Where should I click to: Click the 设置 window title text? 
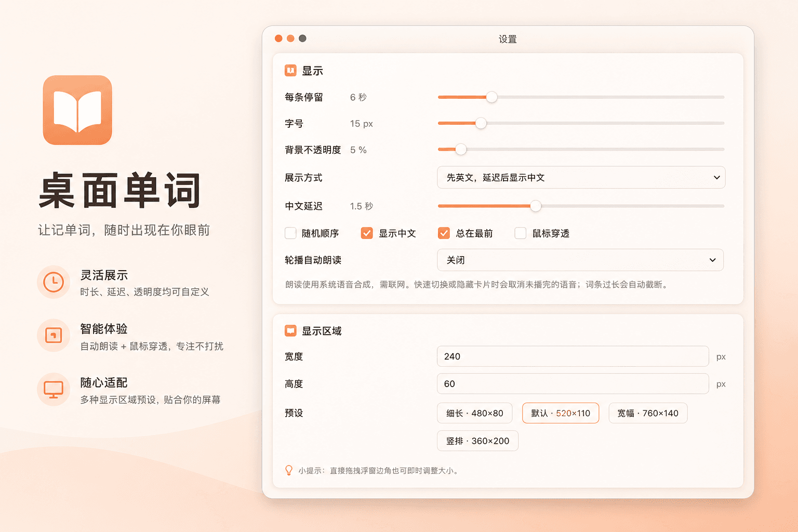coord(508,39)
